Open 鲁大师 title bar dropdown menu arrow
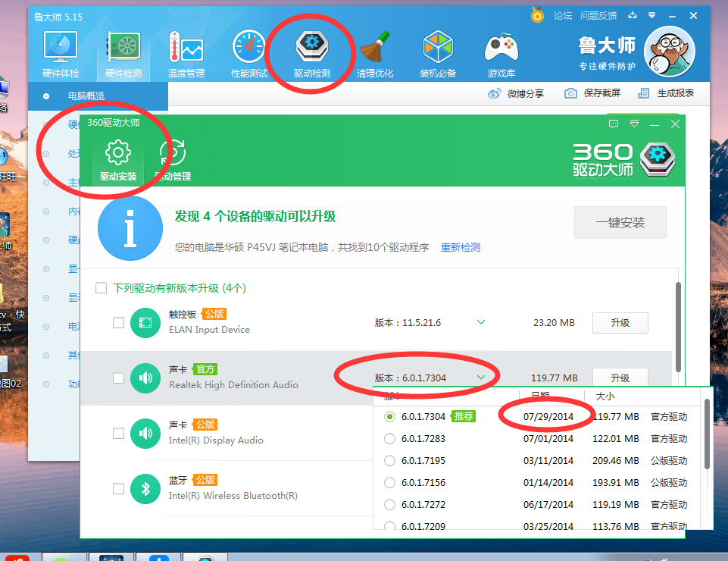 [x=651, y=15]
